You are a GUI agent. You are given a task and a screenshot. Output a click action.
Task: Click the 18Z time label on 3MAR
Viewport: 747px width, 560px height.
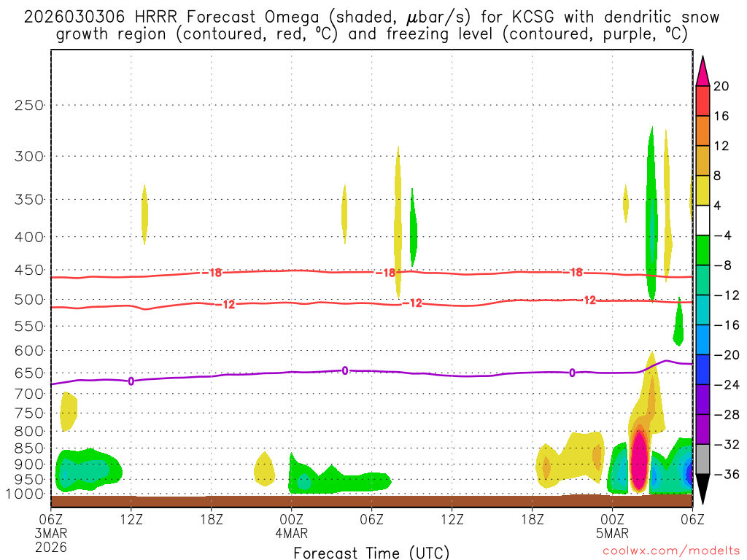(212, 519)
